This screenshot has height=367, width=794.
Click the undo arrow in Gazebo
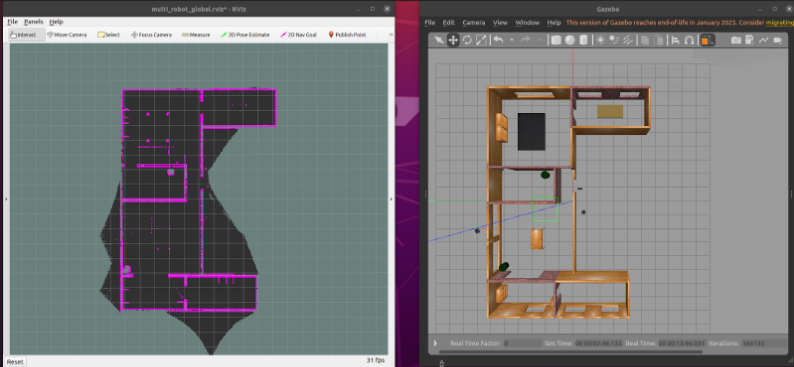(x=498, y=40)
